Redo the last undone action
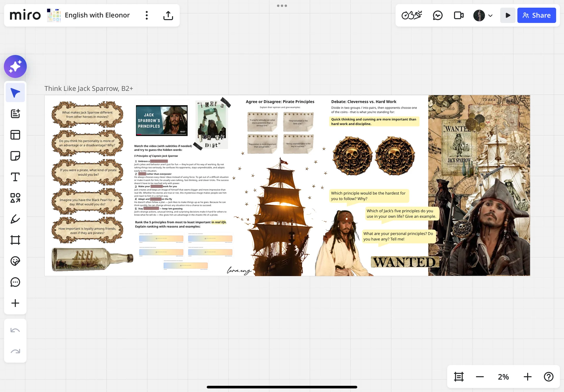564x392 pixels. (x=15, y=351)
